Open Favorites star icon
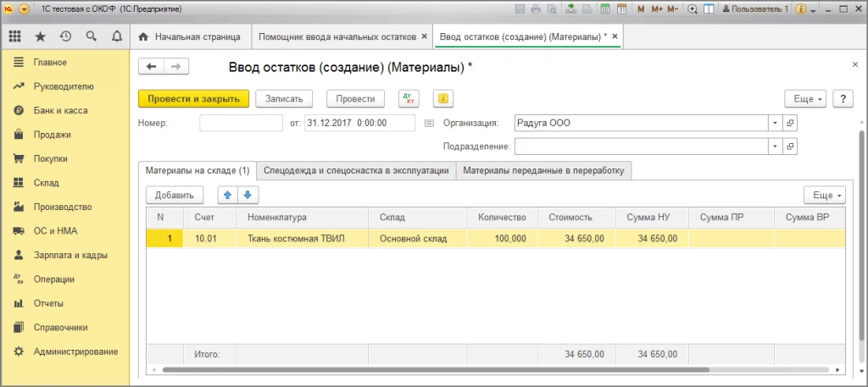Image resolution: width=868 pixels, height=387 pixels. [41, 36]
